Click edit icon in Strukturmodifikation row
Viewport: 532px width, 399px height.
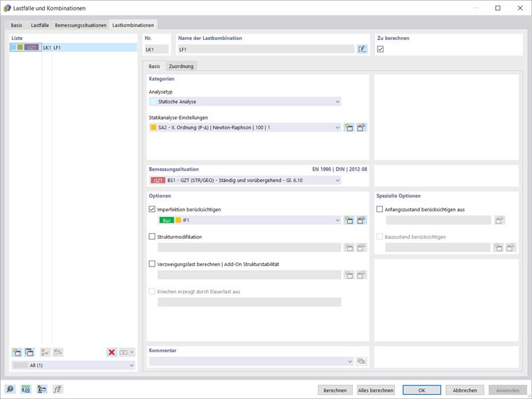click(x=362, y=248)
